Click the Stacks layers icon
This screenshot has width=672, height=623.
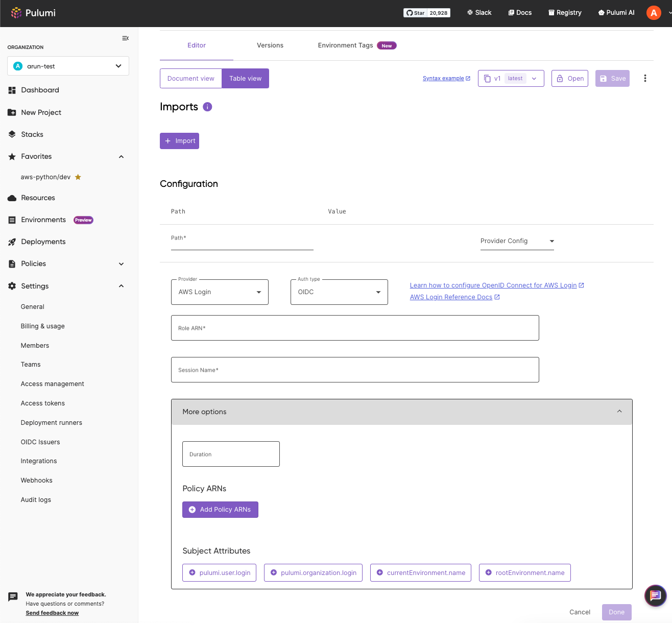(12, 134)
